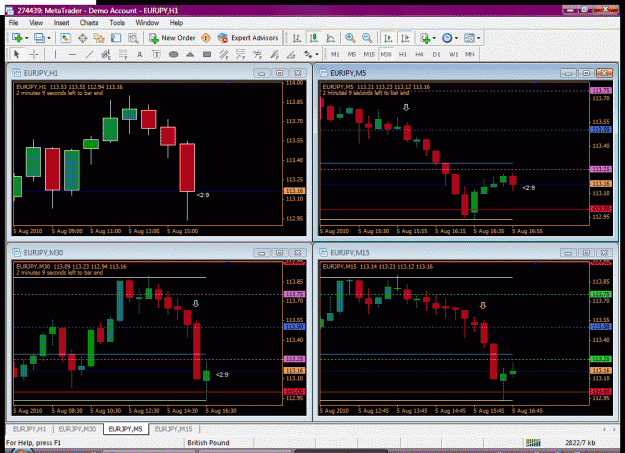The width and height of the screenshot is (625, 453).
Task: Select the Horizontal Line drawing tool
Action: pos(72,54)
